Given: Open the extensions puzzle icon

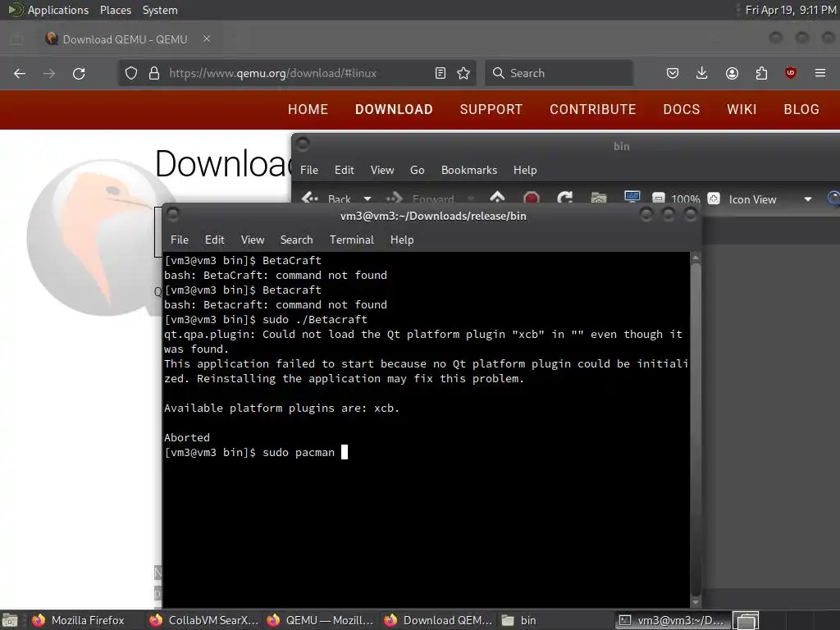Looking at the screenshot, I should [x=761, y=73].
